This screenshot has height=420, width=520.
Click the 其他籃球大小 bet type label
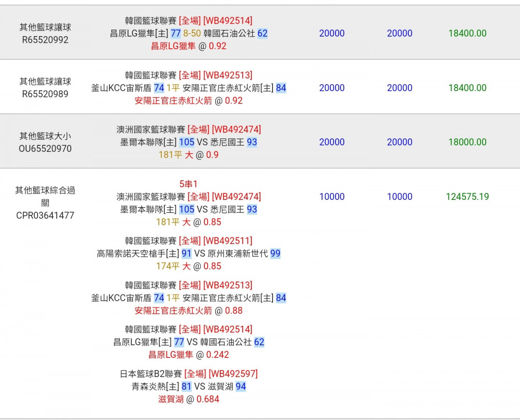point(45,136)
